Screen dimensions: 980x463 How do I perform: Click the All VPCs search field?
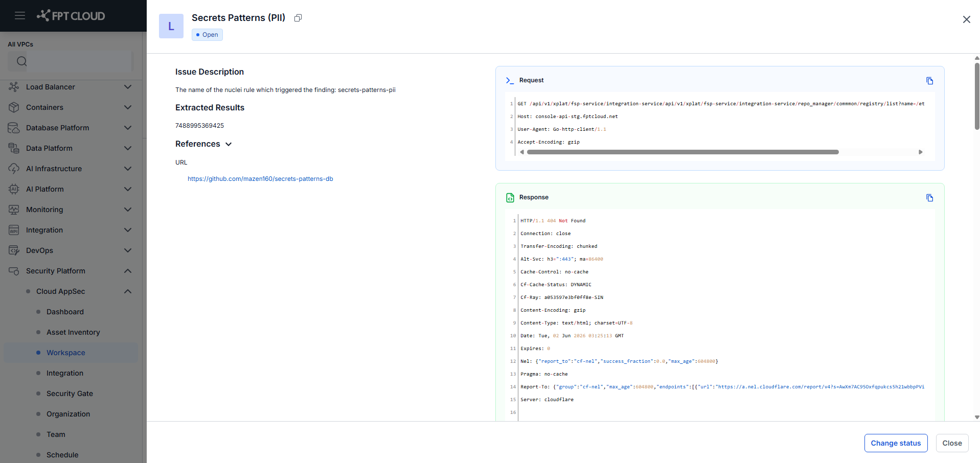coord(71,61)
